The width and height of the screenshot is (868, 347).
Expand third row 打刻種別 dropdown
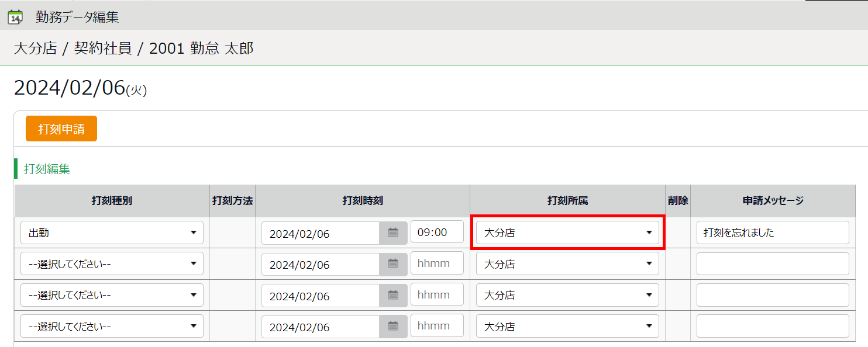tap(112, 295)
